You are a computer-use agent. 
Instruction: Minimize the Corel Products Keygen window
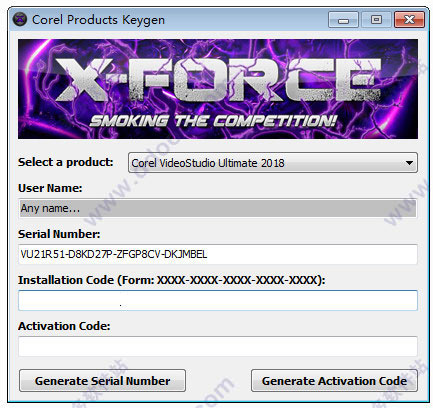point(343,20)
